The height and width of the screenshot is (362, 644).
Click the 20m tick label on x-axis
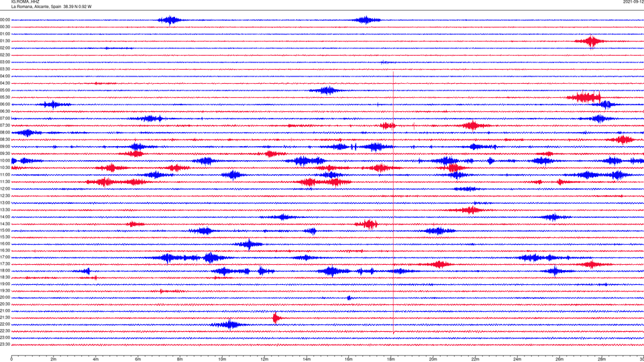(433, 359)
